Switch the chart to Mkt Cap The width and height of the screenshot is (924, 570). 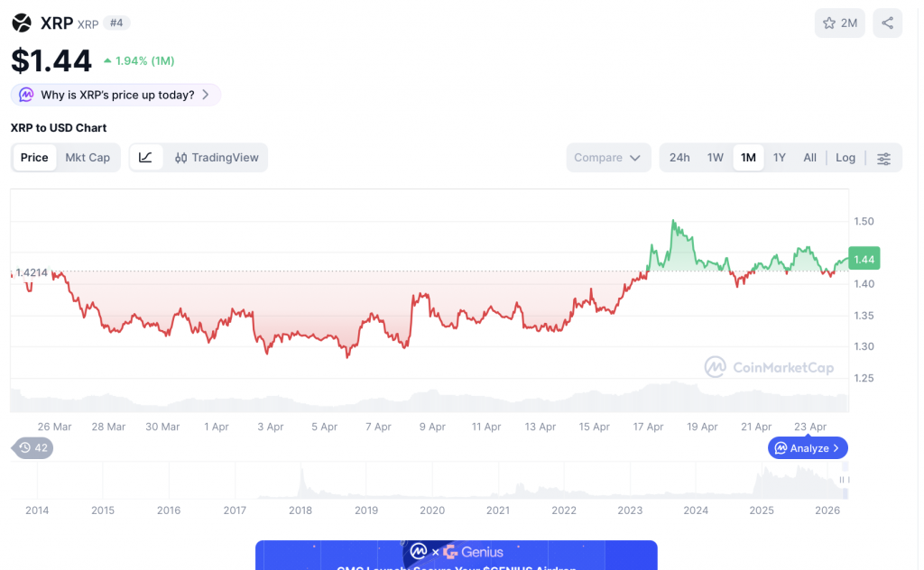click(88, 157)
